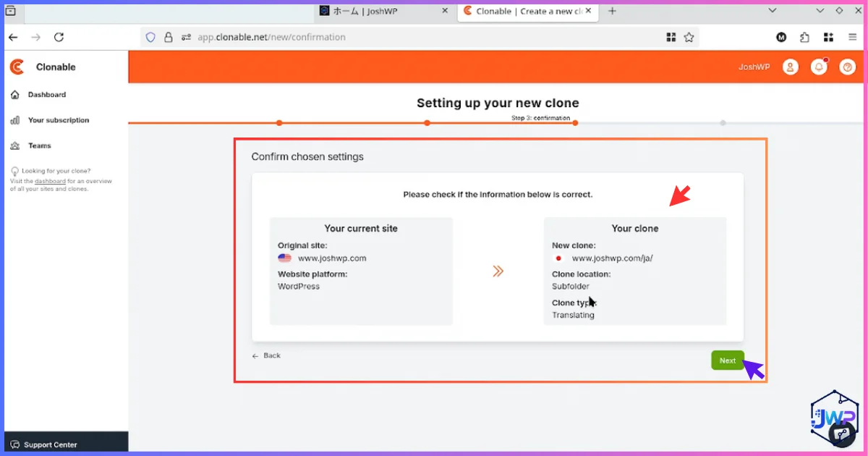This screenshot has height=456, width=868.
Task: Select the Clonable Create a new clone tab
Action: pyautogui.click(x=527, y=11)
